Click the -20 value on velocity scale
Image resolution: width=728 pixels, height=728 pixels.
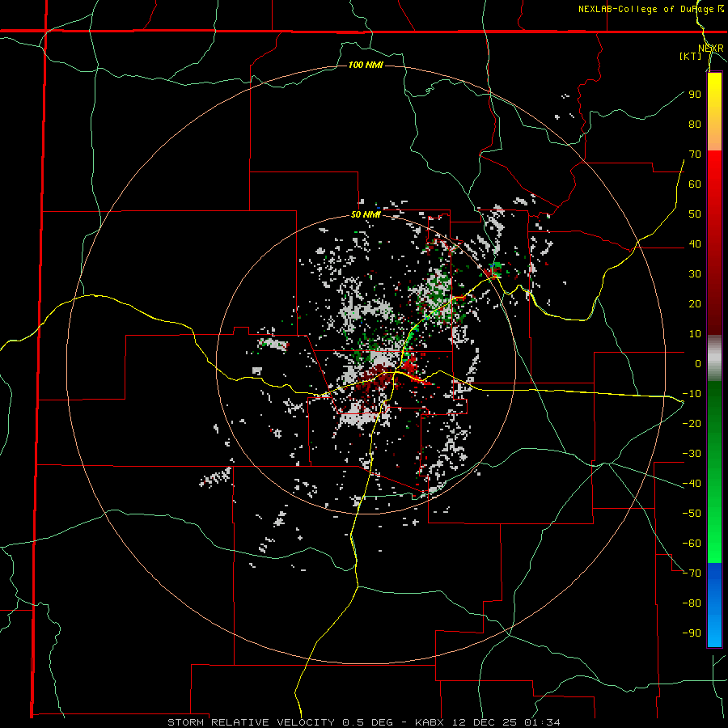pyautogui.click(x=692, y=424)
